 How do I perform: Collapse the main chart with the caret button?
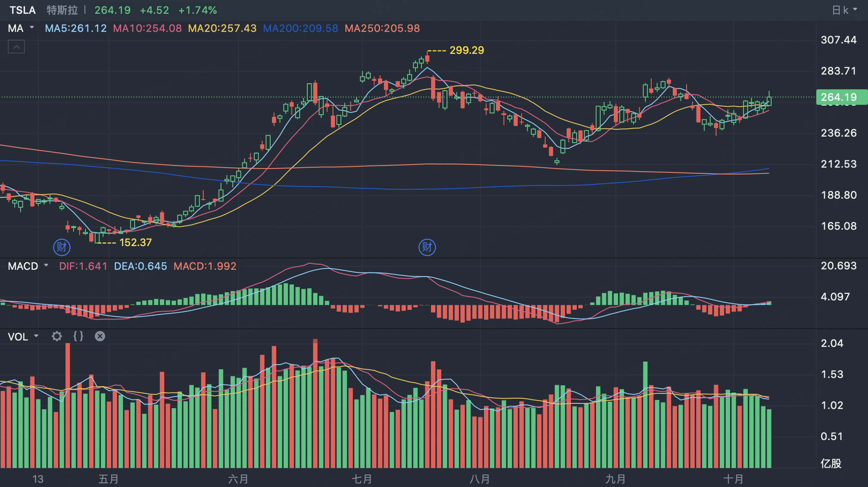point(16,47)
